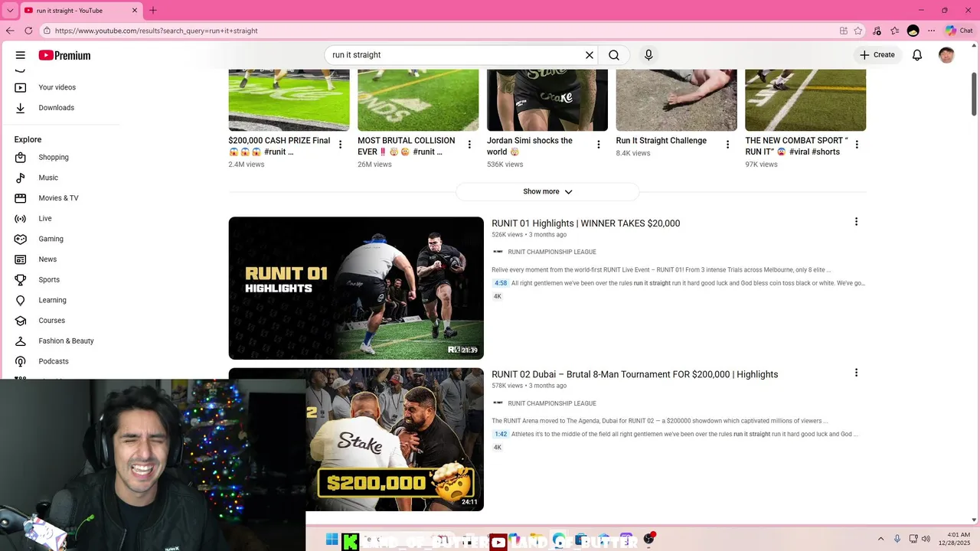
Task: Open RUNIT 02 Dubai Brutal 8-Man title
Action: (x=635, y=374)
